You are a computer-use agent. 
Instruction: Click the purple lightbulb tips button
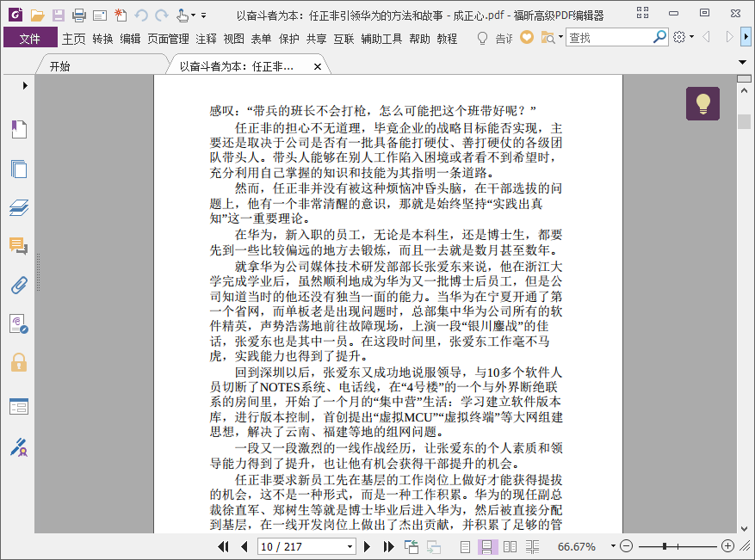point(702,103)
